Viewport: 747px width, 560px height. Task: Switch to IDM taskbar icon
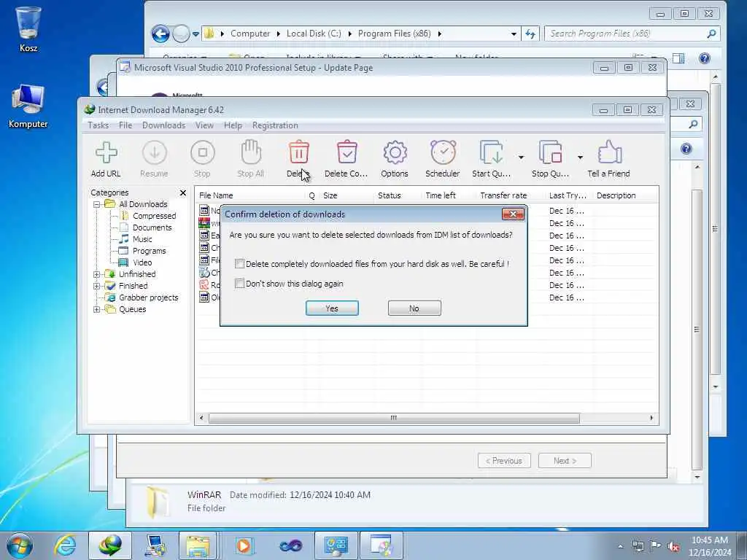[109, 545]
